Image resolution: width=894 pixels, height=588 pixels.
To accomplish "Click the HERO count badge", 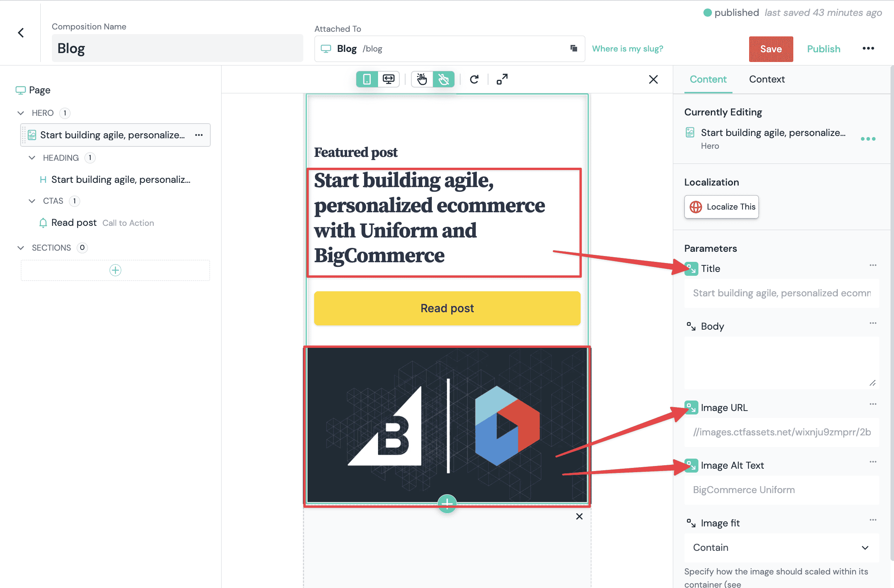I will pos(65,113).
